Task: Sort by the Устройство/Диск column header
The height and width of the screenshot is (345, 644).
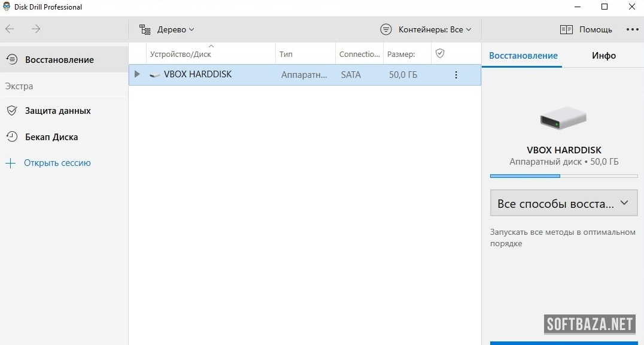Action: point(181,55)
